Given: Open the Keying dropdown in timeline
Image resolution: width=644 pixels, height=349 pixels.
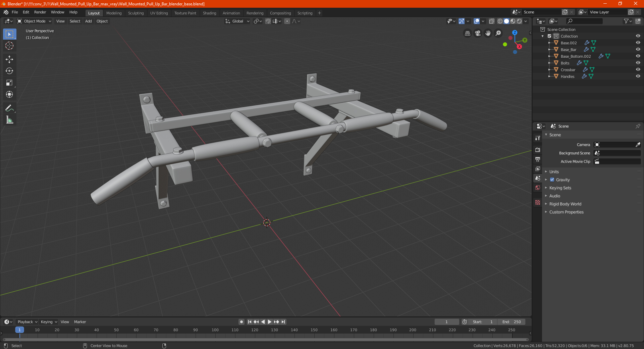Looking at the screenshot, I should 49,322.
